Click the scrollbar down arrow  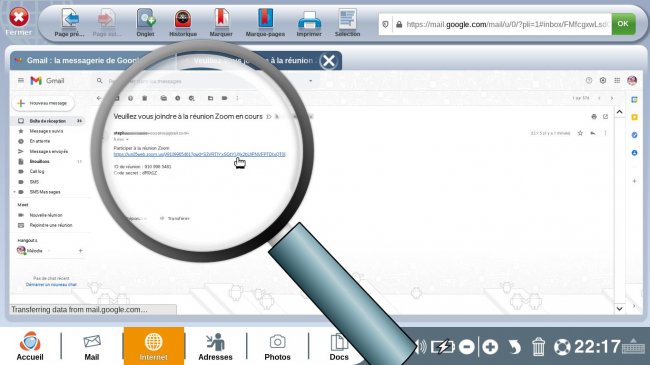point(619,309)
